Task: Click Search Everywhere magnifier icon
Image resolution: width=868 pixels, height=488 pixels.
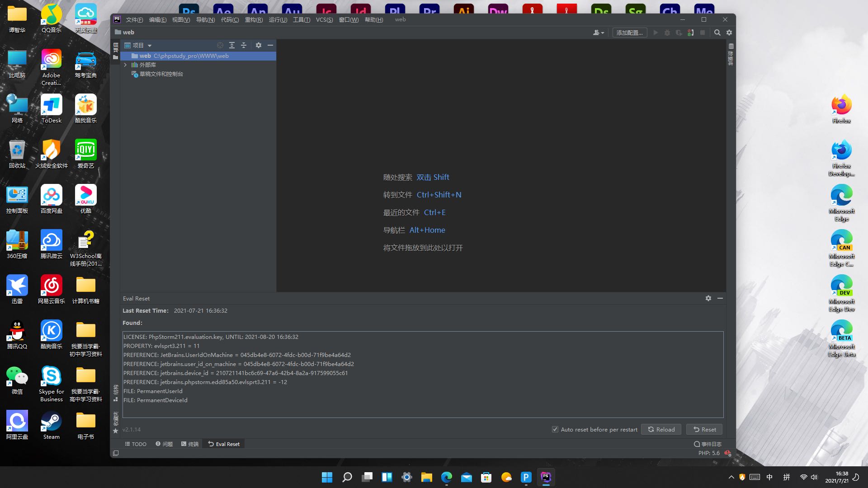Action: (717, 33)
